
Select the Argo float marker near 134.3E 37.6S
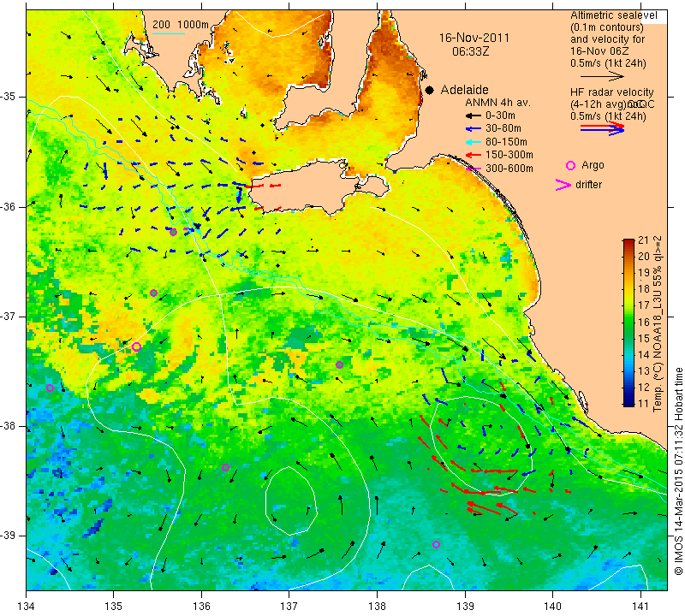pos(50,388)
